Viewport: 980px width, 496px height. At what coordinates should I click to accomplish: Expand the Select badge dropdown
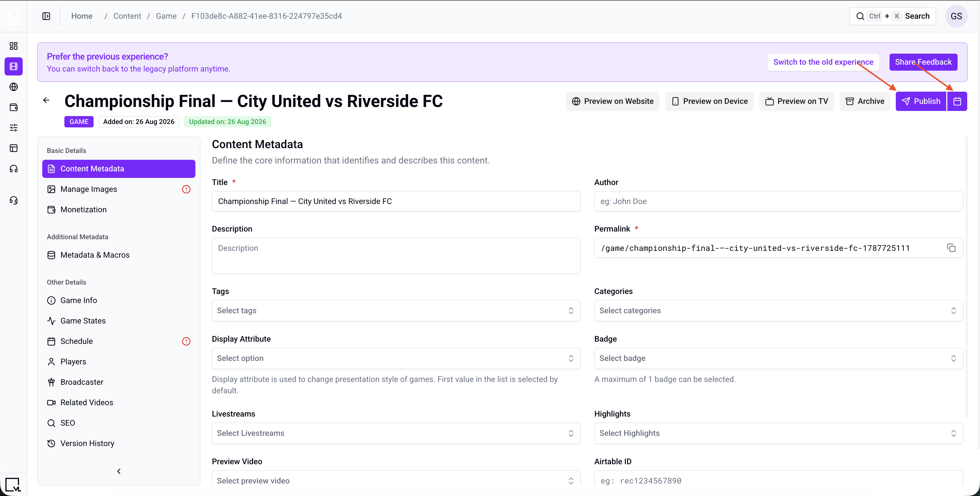(778, 358)
